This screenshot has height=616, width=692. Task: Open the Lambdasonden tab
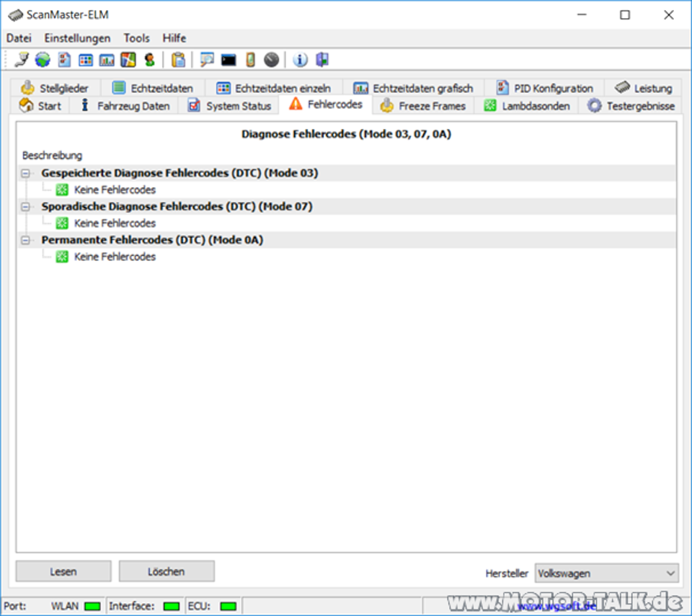527,106
